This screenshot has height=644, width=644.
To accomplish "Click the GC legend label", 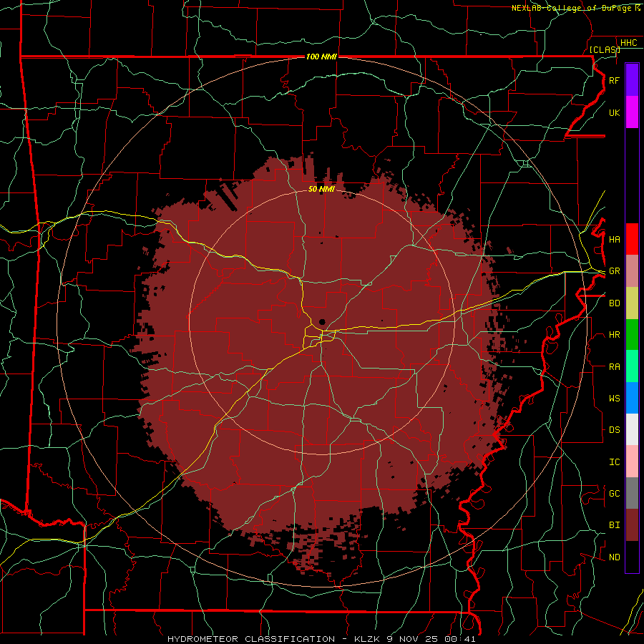I will click(614, 494).
